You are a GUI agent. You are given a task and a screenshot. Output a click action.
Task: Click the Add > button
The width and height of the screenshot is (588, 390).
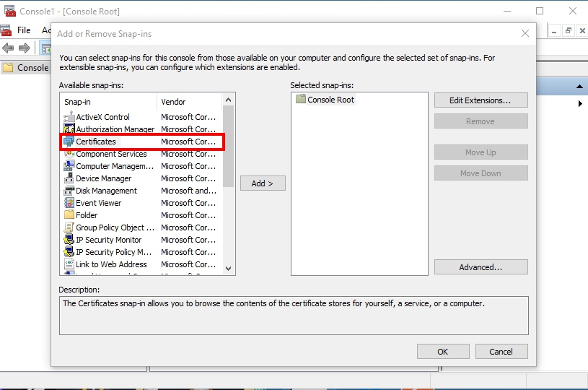click(263, 183)
